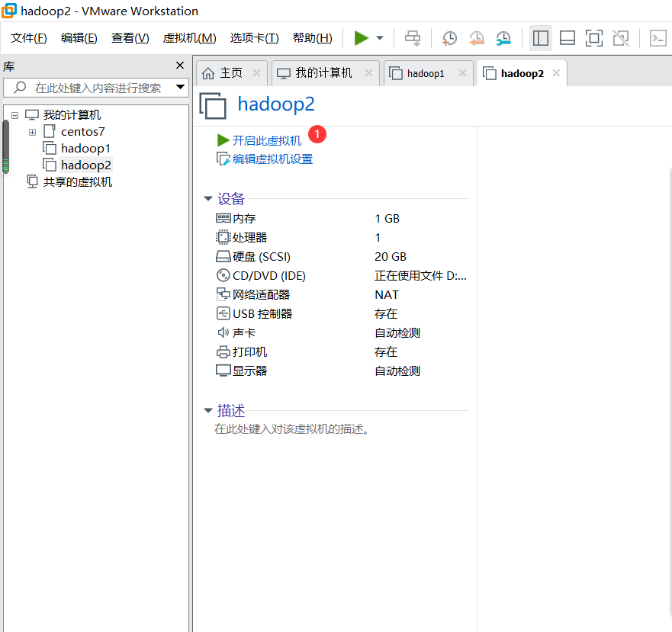Click the 20 GB disk size value
Viewport: 672px width, 632px height.
pos(391,257)
